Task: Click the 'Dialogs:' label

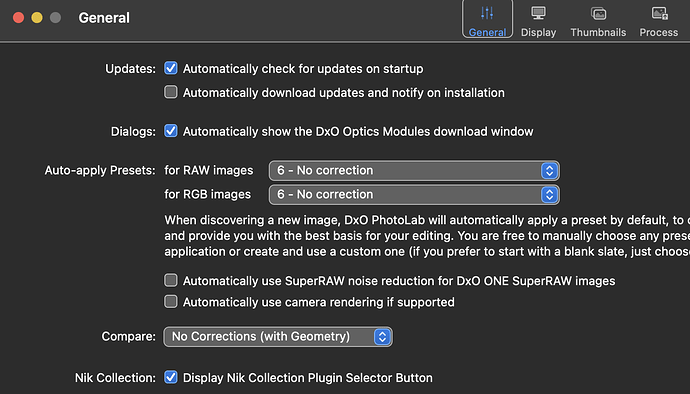Action: tap(133, 132)
